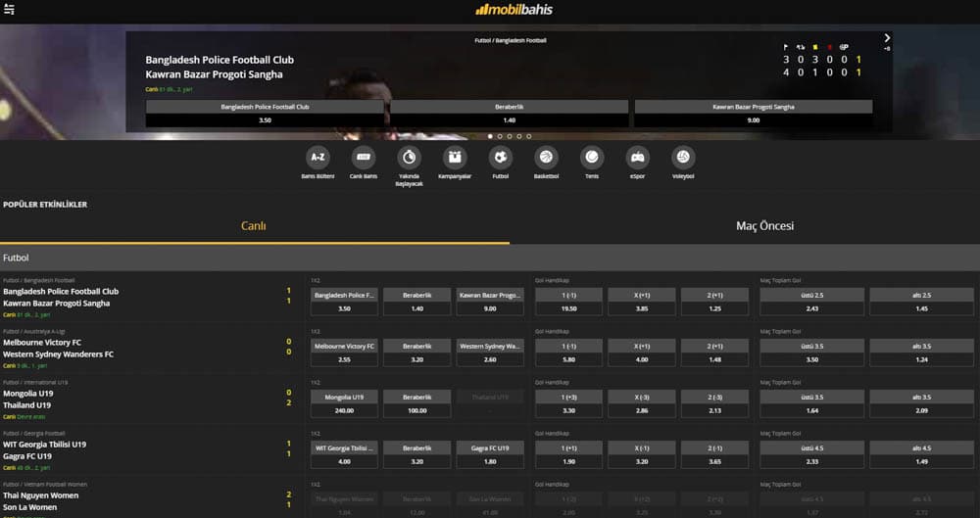
Task: Select altı 3.5 at 1.24
Action: [x=922, y=353]
